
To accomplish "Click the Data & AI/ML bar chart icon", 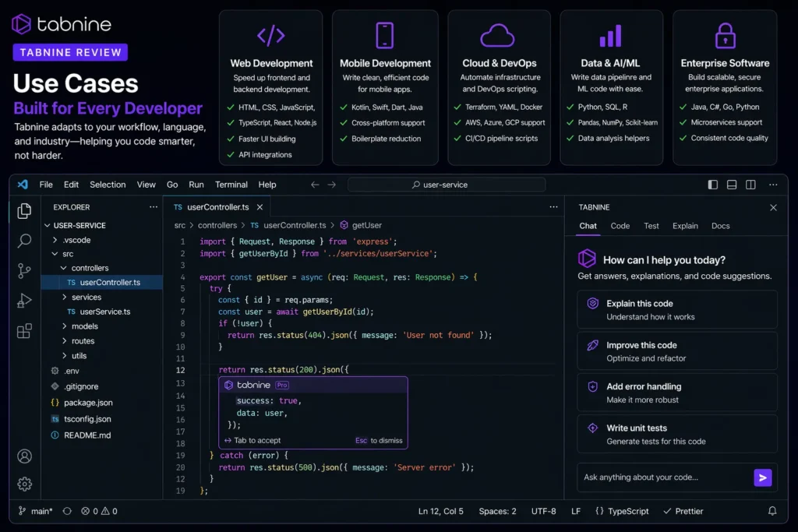I will (611, 36).
